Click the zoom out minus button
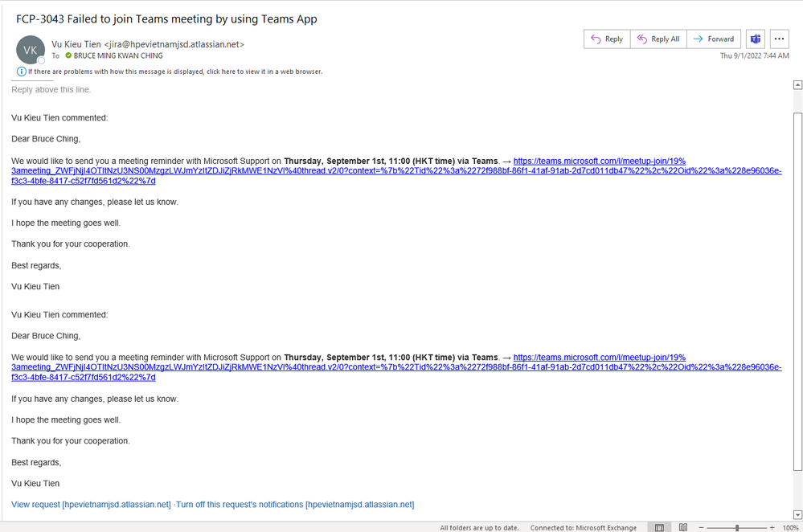This screenshot has height=532, width=803. coord(702,527)
